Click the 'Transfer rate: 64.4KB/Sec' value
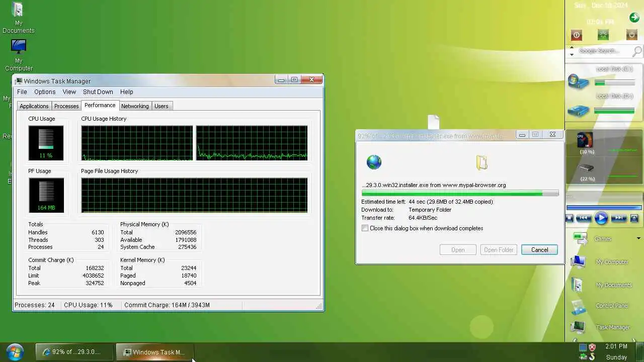 [x=423, y=218]
